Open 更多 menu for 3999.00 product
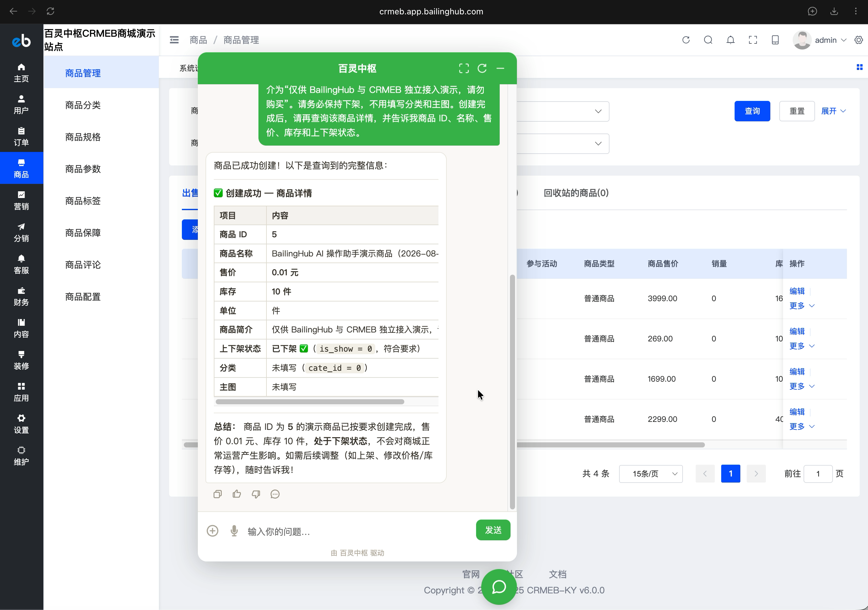This screenshot has width=868, height=610. 801,306
